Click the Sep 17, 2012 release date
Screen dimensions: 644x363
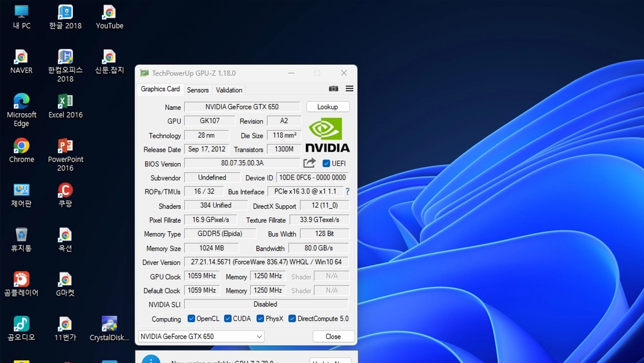[206, 149]
